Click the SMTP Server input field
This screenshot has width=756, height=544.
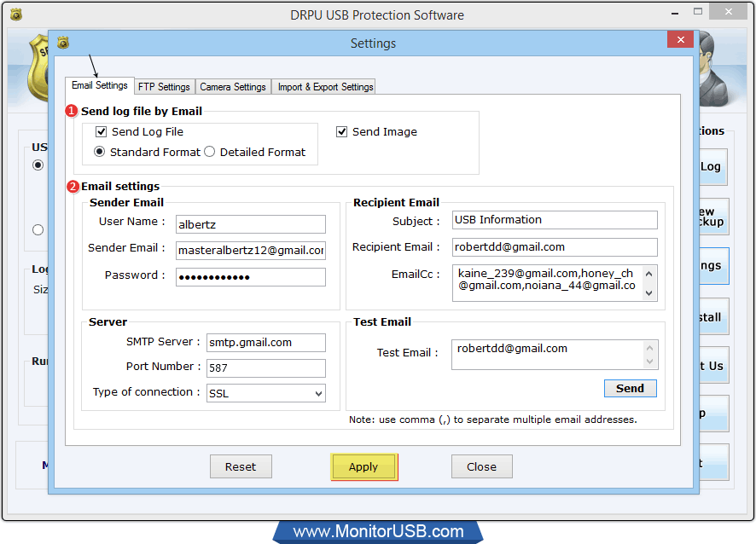click(x=266, y=343)
